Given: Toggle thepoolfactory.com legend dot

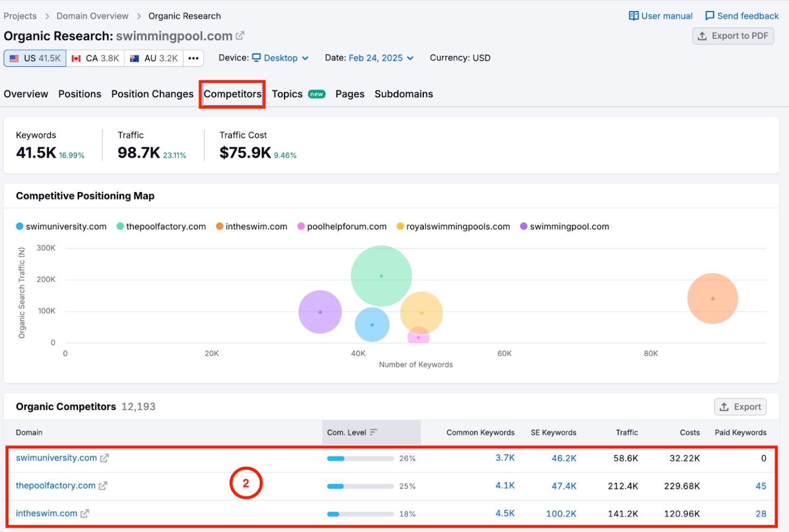Looking at the screenshot, I should click(x=120, y=226).
